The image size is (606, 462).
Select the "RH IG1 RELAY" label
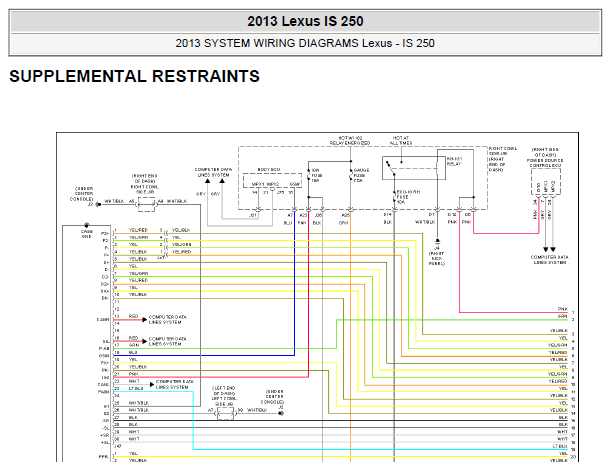[454, 162]
